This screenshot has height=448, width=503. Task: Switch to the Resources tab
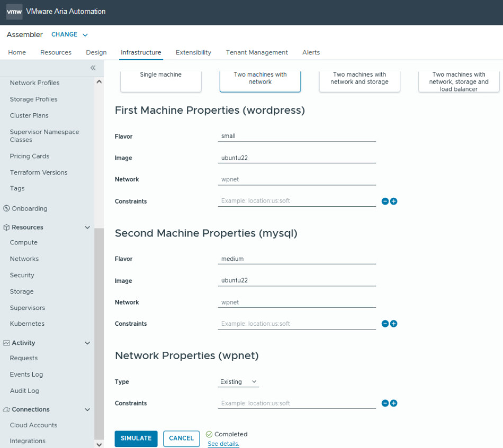[x=56, y=52]
